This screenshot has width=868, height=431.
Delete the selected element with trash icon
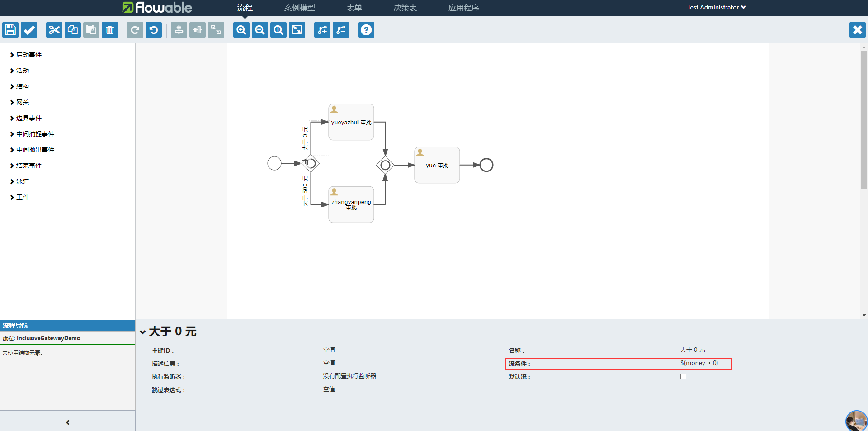(x=110, y=30)
